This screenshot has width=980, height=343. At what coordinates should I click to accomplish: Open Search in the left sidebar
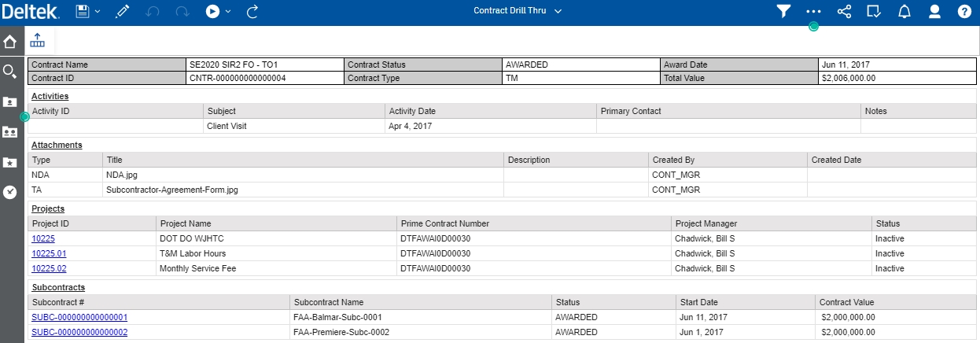[10, 72]
